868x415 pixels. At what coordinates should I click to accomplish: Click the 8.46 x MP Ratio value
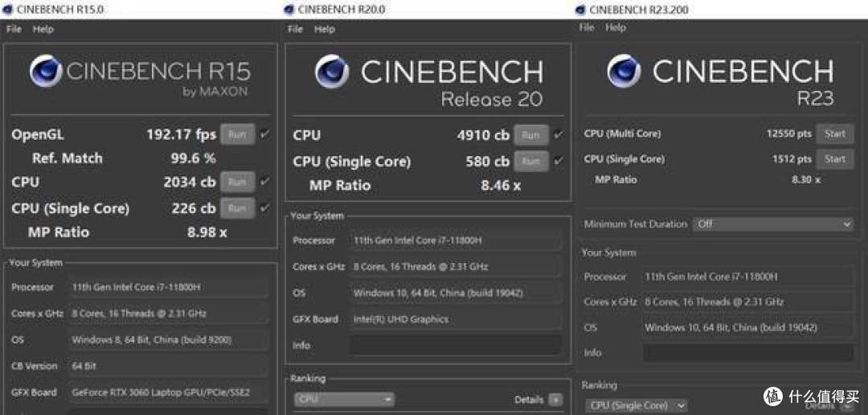[x=501, y=185]
